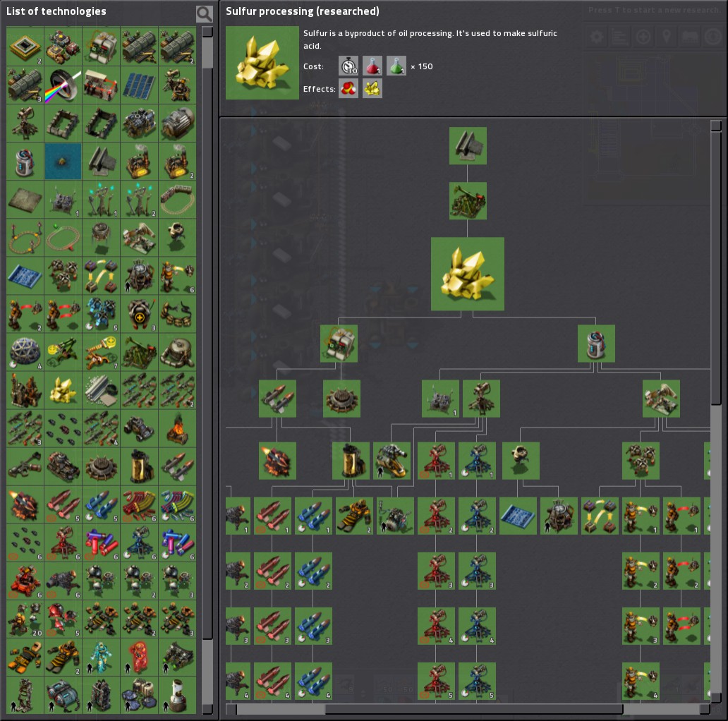Click the tech tree scroll-up button
Image resolution: width=728 pixels, height=721 pixels.
(x=715, y=126)
